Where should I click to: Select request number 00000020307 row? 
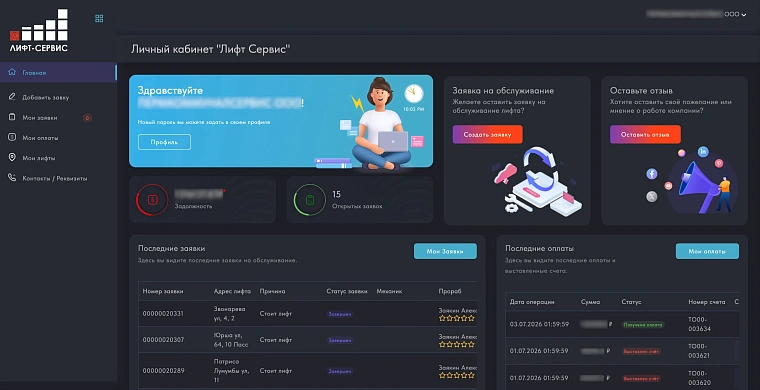tap(308, 340)
